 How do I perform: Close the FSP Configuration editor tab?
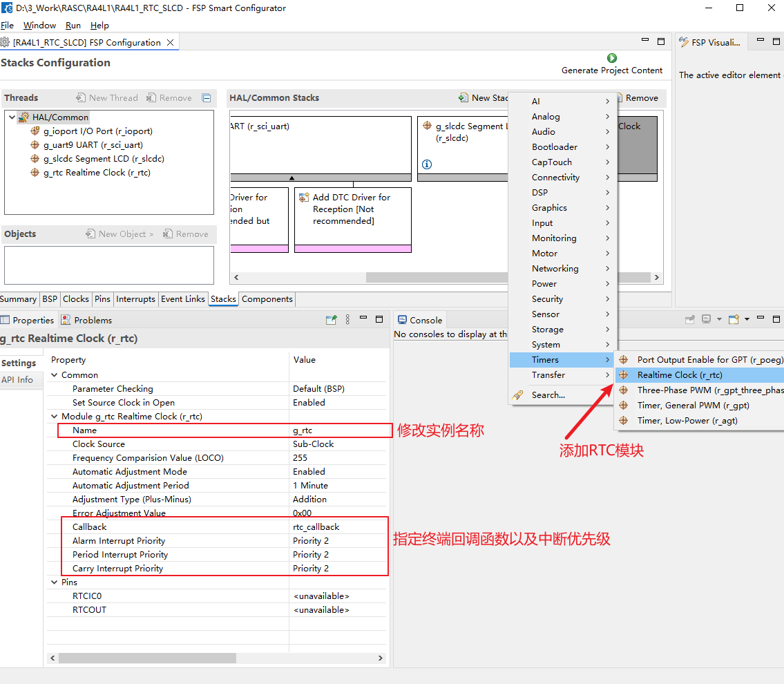(x=170, y=43)
